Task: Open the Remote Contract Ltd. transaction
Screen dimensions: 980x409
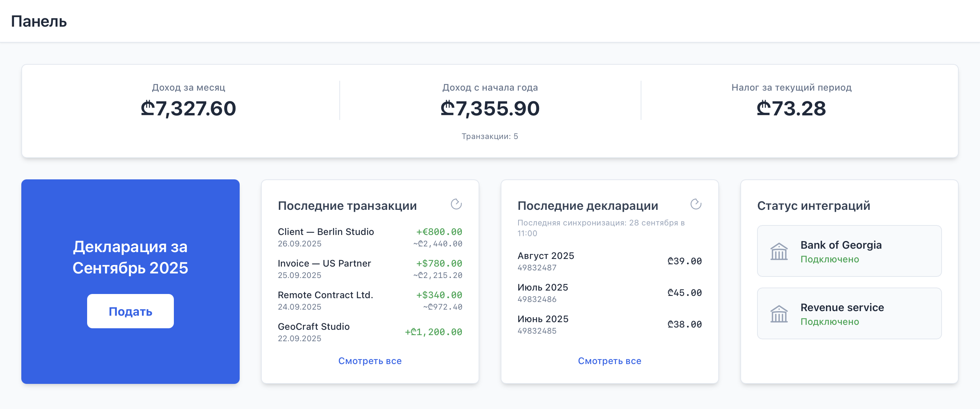Action: point(326,295)
